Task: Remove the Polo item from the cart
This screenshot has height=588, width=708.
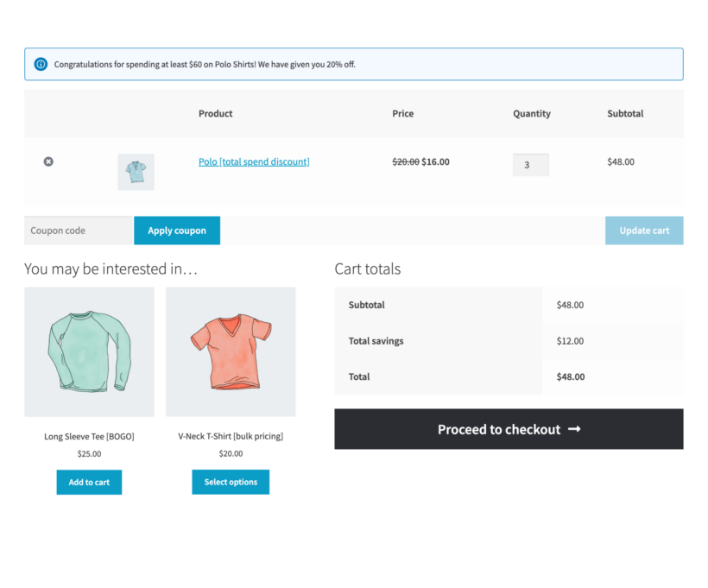Action: pyautogui.click(x=48, y=161)
